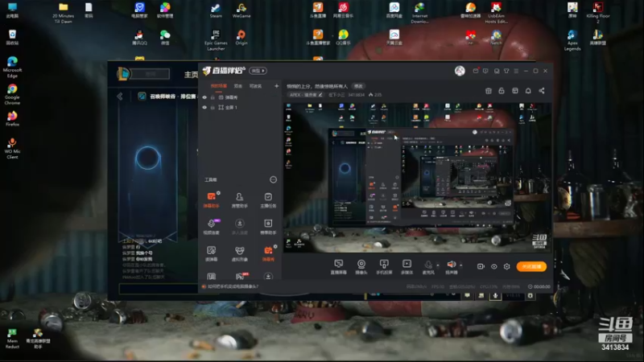Open the 榜单助手 tool

(268, 227)
